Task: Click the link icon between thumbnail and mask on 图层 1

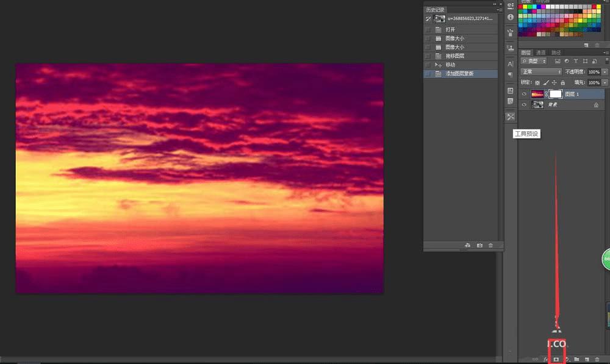Action: point(546,94)
